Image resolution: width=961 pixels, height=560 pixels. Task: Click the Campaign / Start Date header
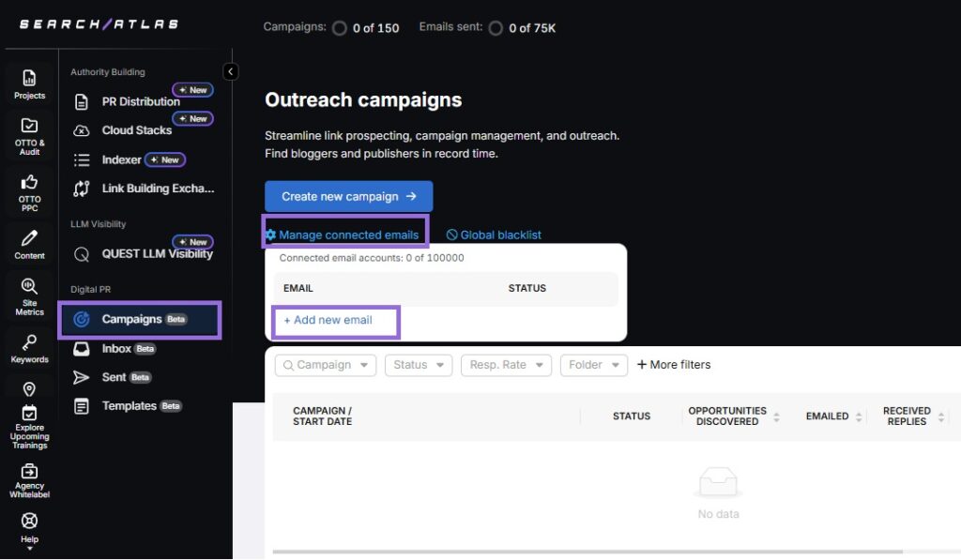click(x=323, y=416)
